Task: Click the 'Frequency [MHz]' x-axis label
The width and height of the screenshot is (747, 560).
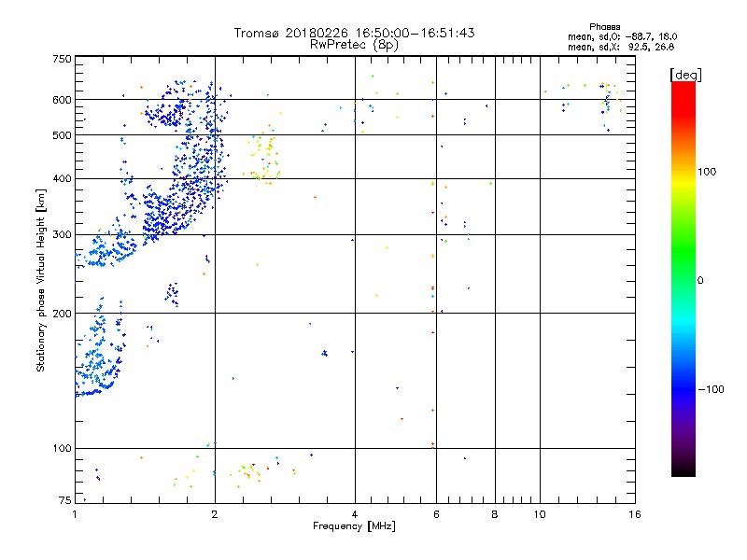Action: point(354,526)
